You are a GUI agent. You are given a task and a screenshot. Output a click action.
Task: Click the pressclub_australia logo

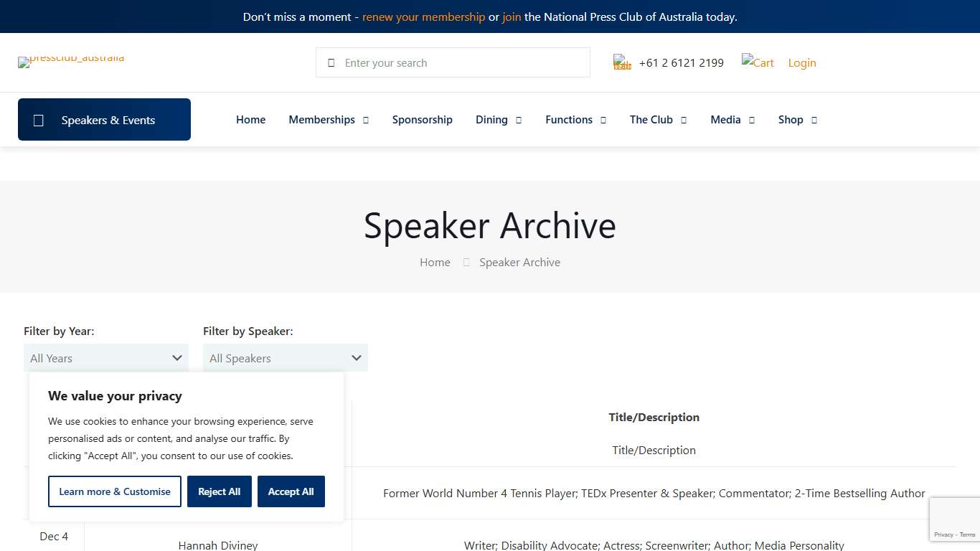pyautogui.click(x=70, y=62)
